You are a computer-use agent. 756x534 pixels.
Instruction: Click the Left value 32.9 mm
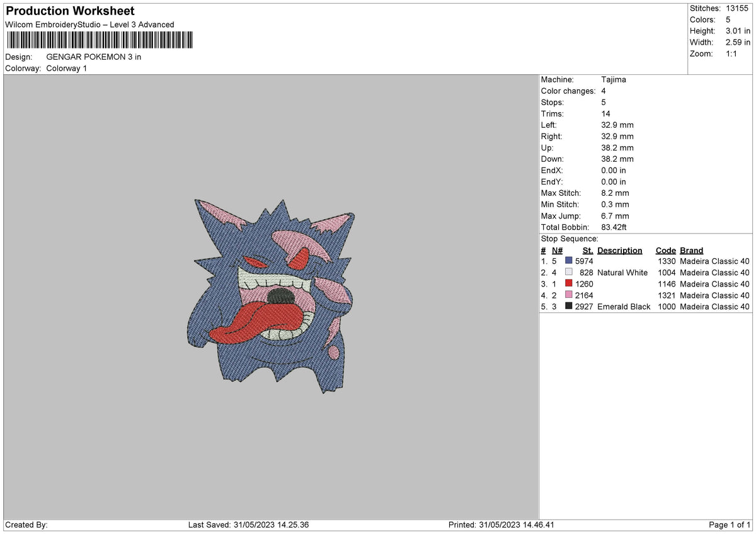(x=617, y=125)
